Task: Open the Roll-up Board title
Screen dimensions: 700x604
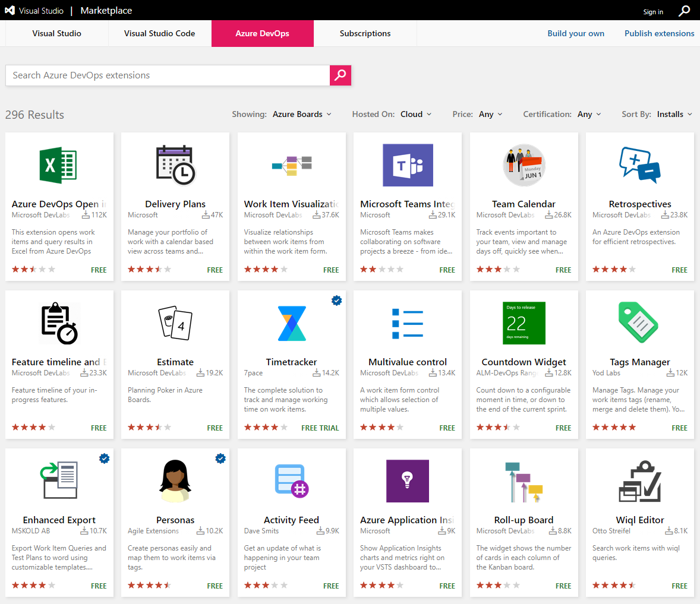Action: (x=524, y=520)
